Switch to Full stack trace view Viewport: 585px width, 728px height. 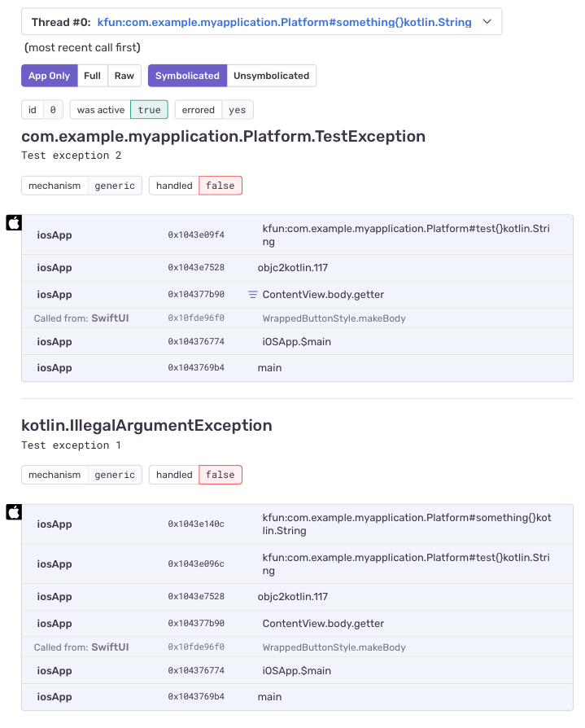(92, 76)
